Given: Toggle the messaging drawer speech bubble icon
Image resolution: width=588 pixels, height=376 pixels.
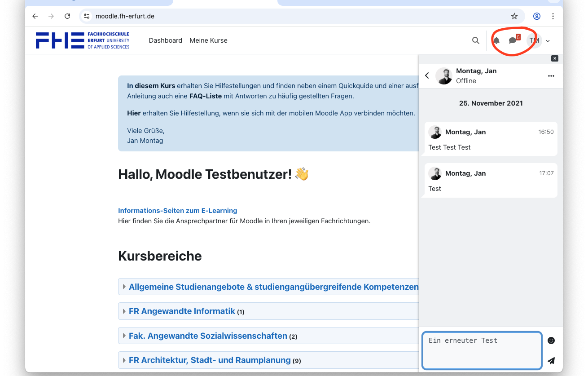Looking at the screenshot, I should [513, 40].
